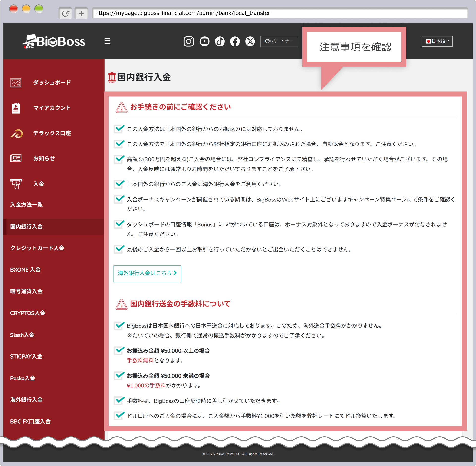The width and height of the screenshot is (476, 466).
Task: Toggle the hamburger menu icon
Action: pos(107,41)
